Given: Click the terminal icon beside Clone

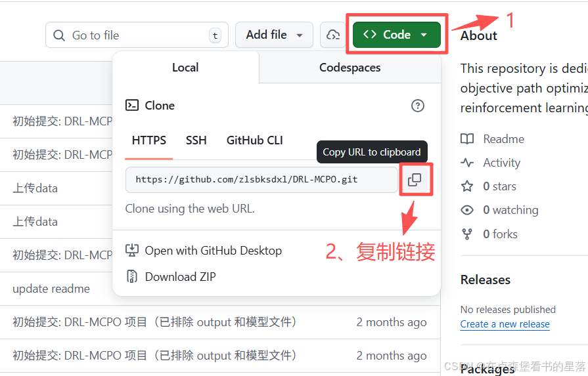Looking at the screenshot, I should 132,106.
